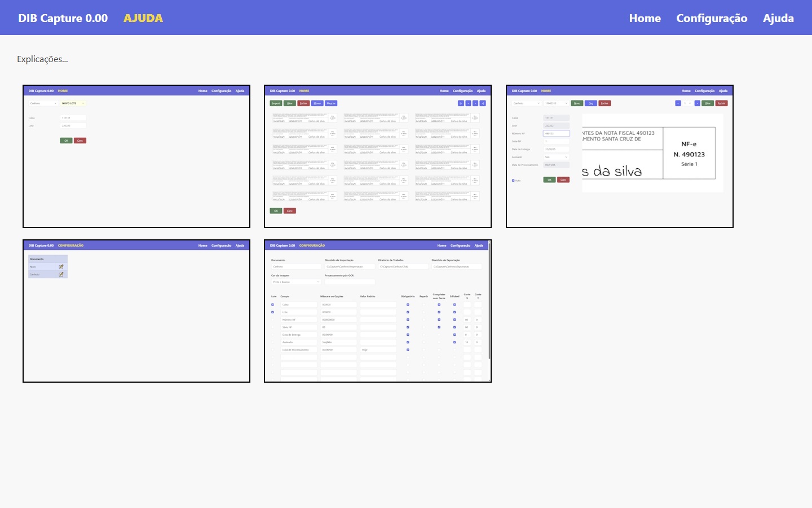The height and width of the screenshot is (508, 812).
Task: Click last-page arrow in receipts grid thumbnail
Action: 483,103
